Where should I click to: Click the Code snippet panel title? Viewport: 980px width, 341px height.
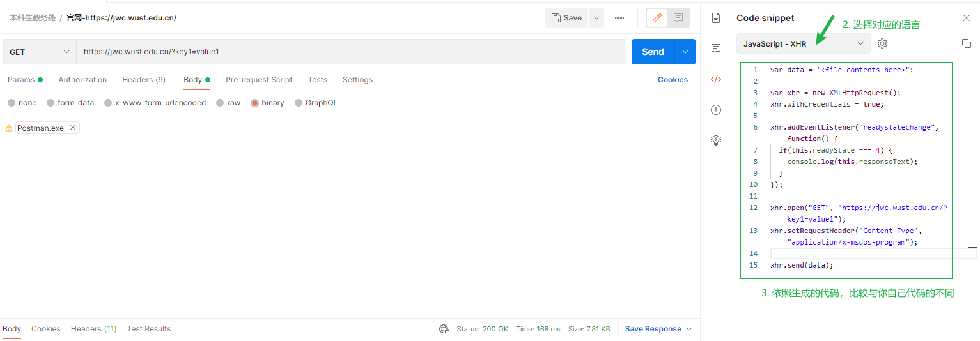coord(765,18)
